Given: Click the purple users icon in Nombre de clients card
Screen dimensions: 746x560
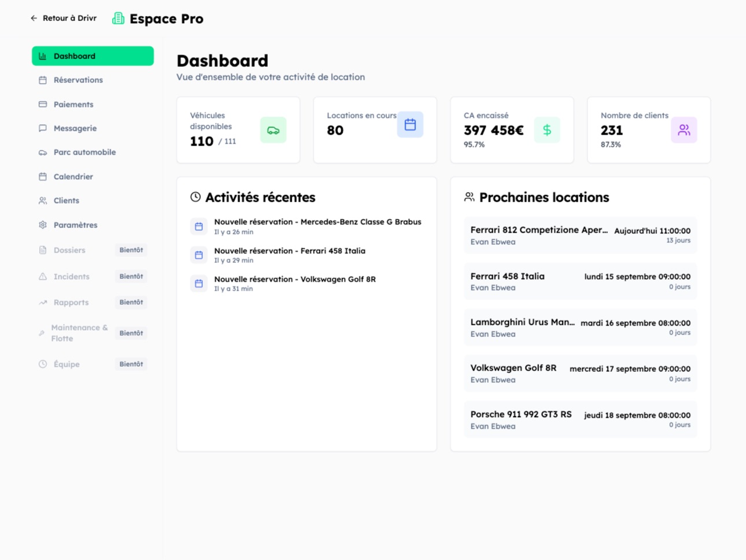Looking at the screenshot, I should point(684,130).
